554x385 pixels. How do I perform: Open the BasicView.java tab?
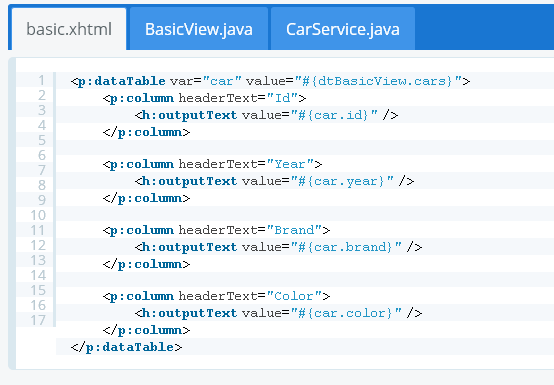coord(199,29)
